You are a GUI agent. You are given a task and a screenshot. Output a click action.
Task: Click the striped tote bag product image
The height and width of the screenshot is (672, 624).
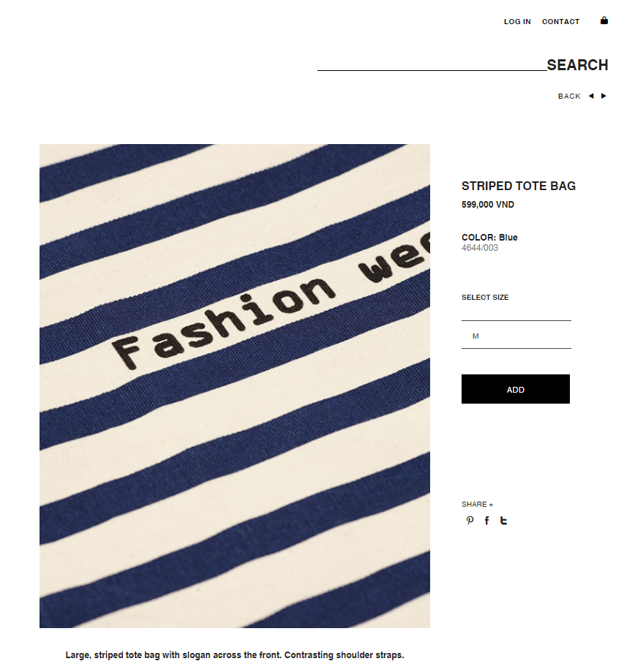[235, 385]
